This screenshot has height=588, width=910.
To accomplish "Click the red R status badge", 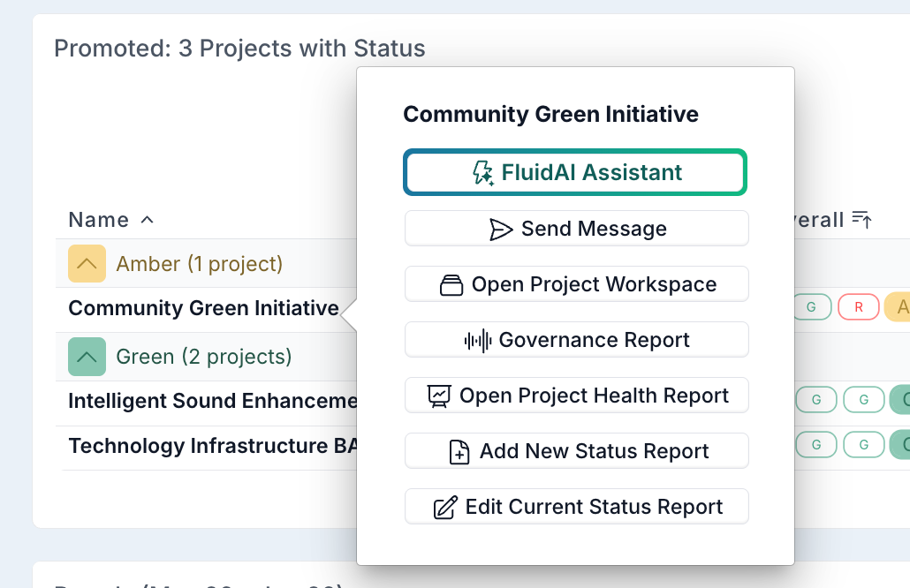I will [x=859, y=307].
